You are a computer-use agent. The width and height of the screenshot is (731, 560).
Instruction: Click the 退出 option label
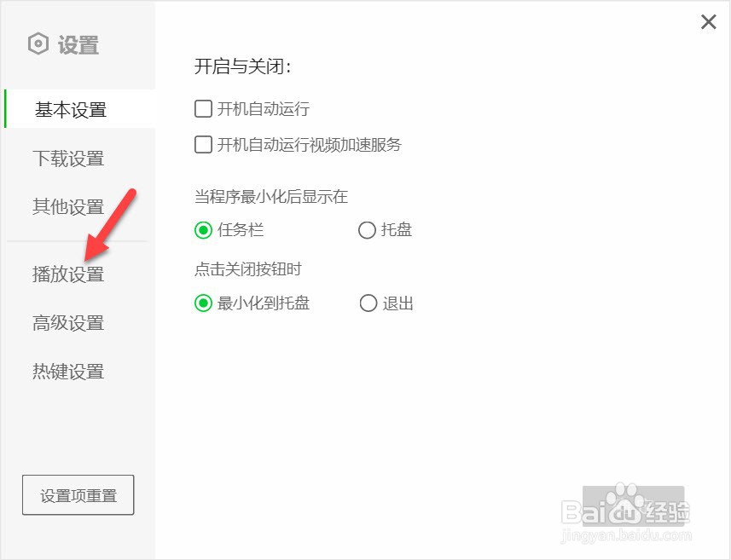point(398,303)
